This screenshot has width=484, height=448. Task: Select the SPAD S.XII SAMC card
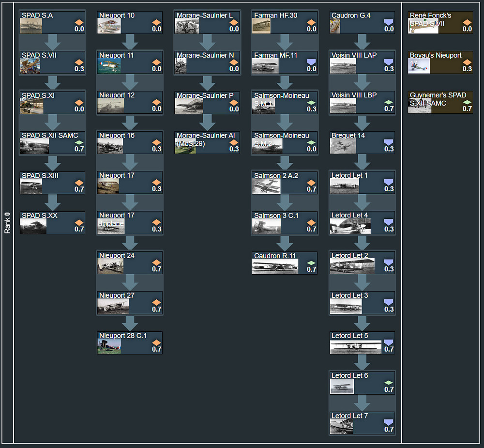click(52, 143)
